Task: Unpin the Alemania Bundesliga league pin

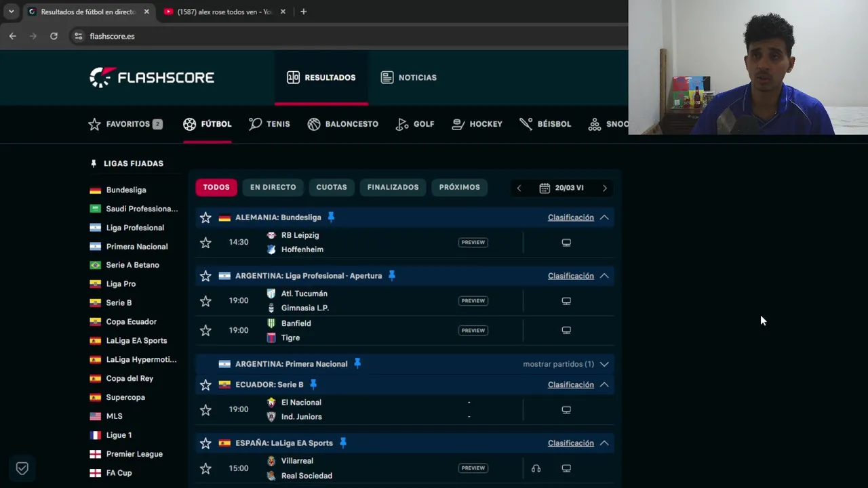Action: click(331, 217)
